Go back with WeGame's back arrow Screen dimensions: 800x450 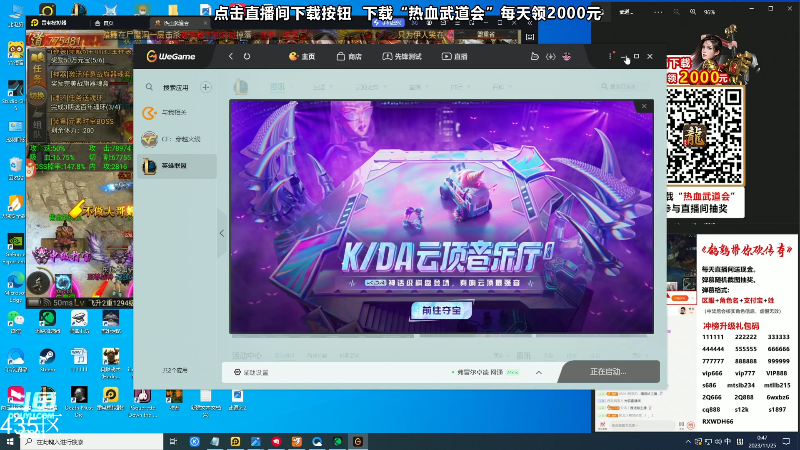tap(231, 56)
